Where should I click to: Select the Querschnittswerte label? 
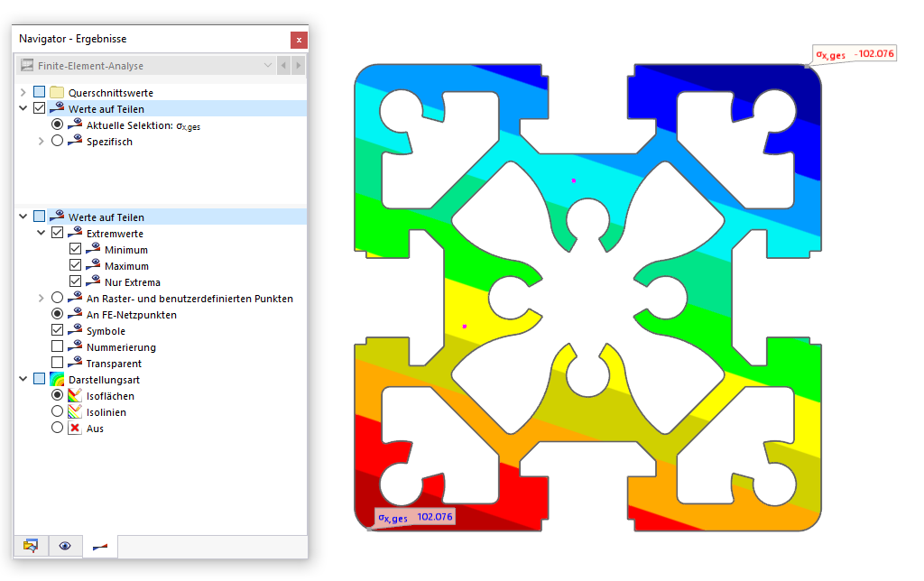pyautogui.click(x=111, y=93)
